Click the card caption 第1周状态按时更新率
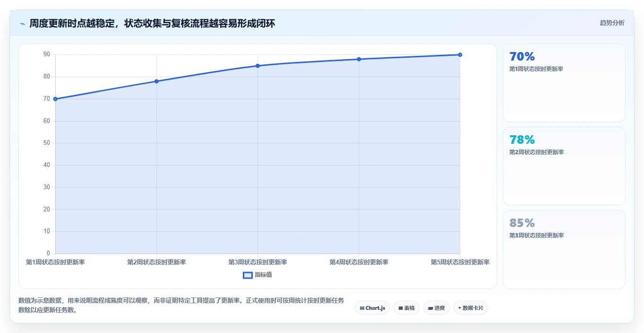The image size is (644, 333). (536, 69)
